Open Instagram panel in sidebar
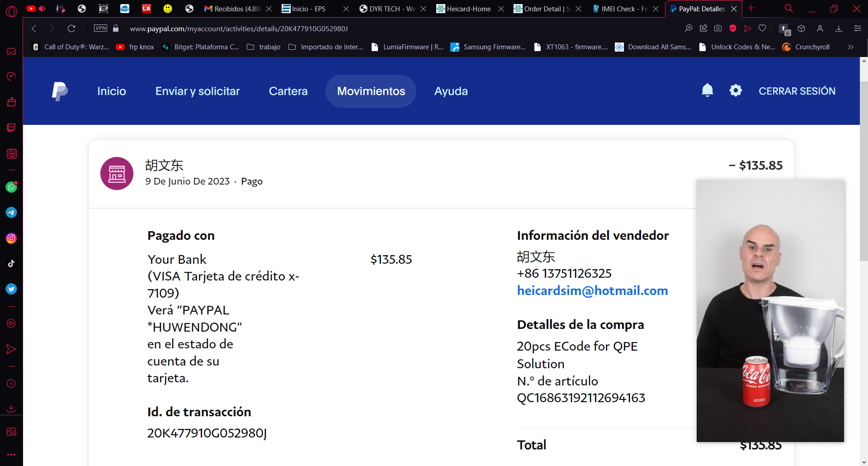The width and height of the screenshot is (868, 466). pos(11,238)
